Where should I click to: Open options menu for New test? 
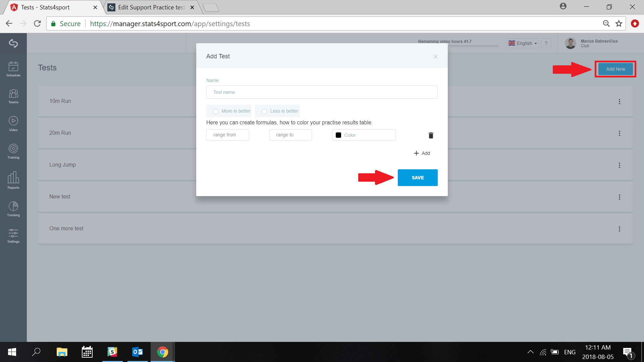[x=620, y=197]
